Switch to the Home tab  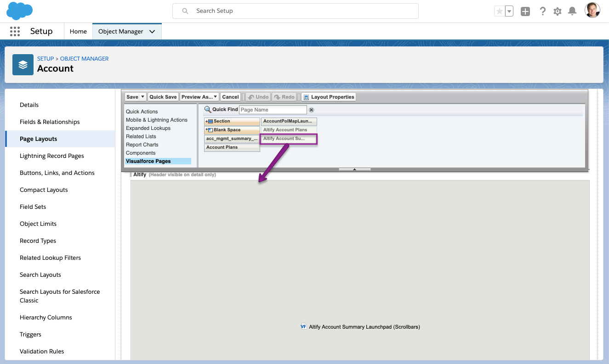(78, 31)
